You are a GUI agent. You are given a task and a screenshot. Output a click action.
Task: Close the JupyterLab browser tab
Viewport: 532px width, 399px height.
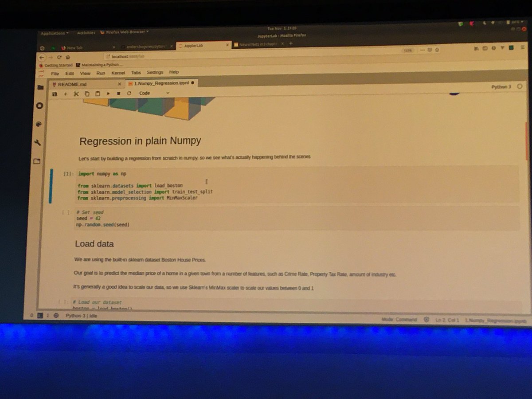(x=227, y=45)
